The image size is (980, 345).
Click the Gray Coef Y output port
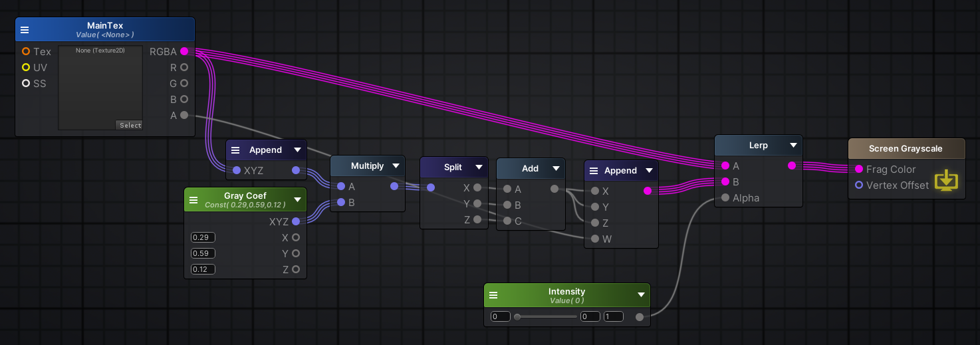pos(296,253)
